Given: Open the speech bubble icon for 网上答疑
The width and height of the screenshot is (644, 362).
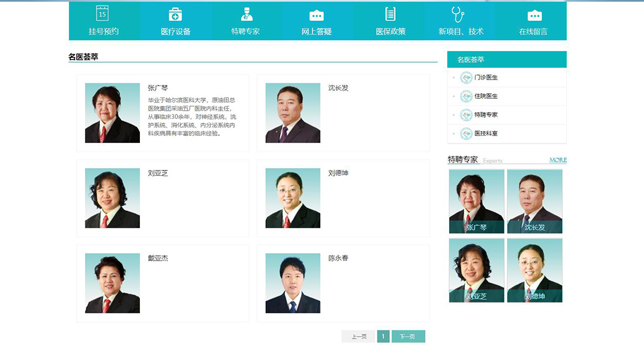Looking at the screenshot, I should 317,15.
